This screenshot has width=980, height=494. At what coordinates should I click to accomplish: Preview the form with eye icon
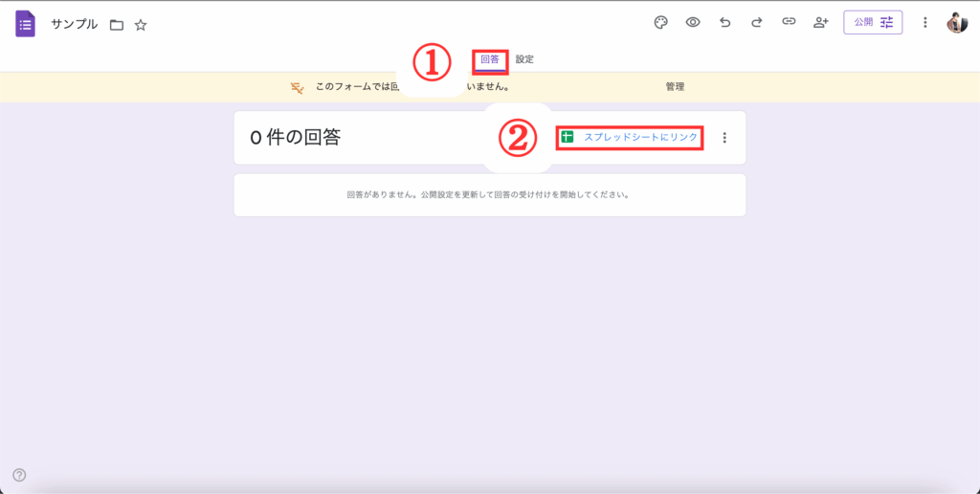pos(693,23)
